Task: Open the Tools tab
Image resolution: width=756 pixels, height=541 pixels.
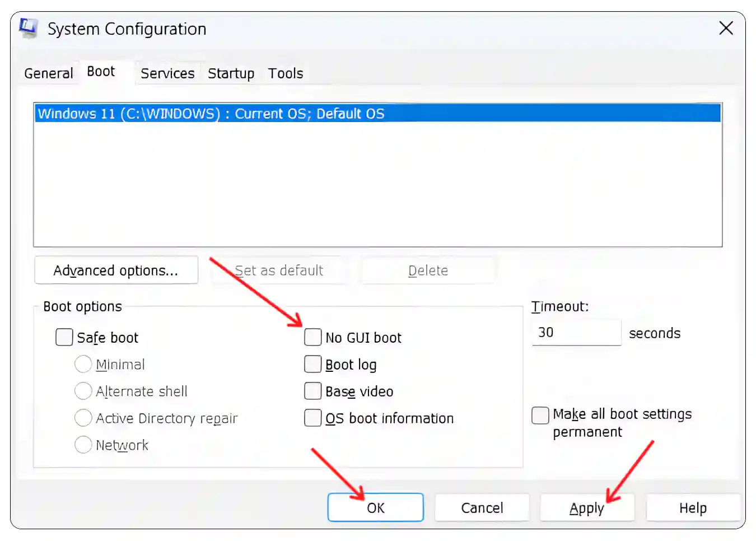Action: pyautogui.click(x=286, y=73)
